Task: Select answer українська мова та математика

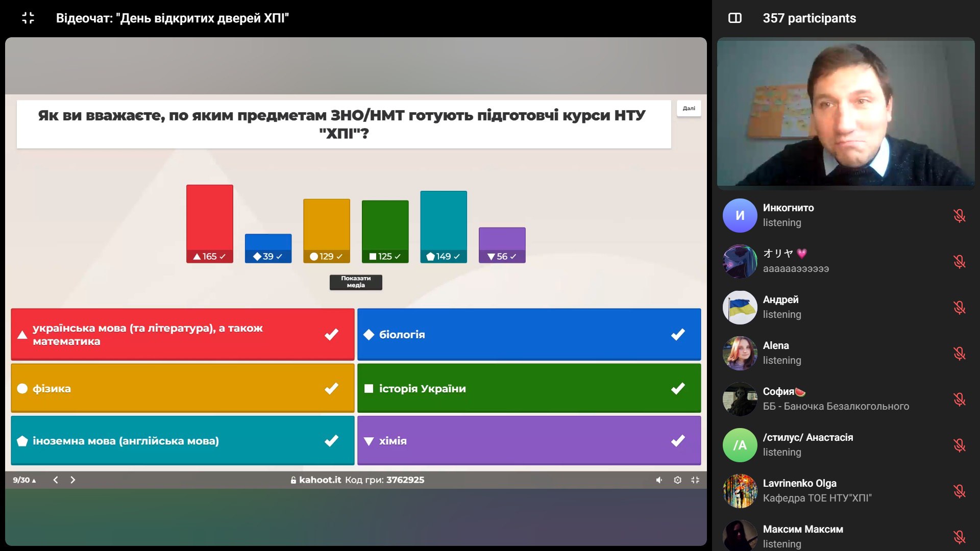Action: point(183,334)
